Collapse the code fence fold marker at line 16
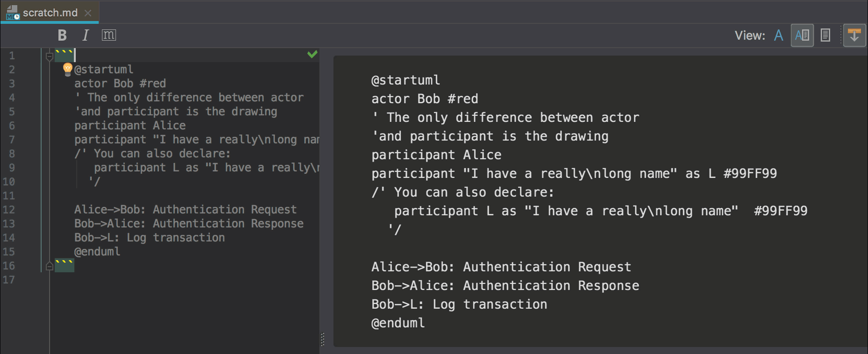 [49, 266]
